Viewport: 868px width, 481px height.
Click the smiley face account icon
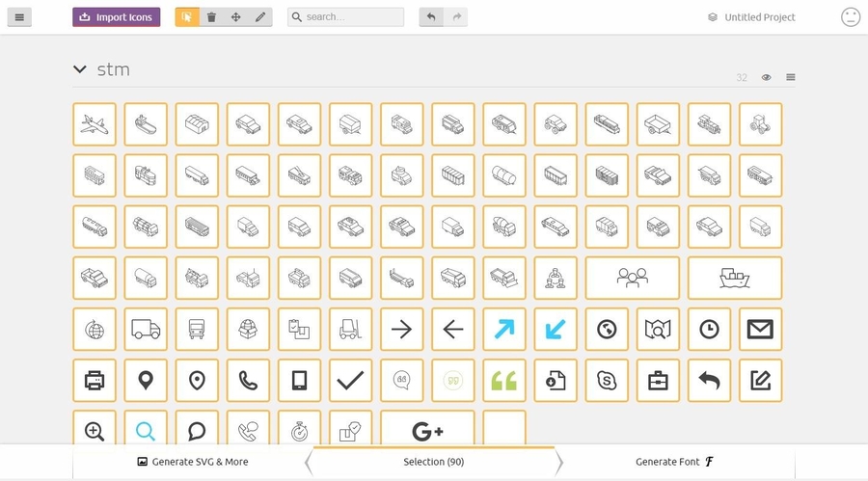[850, 17]
